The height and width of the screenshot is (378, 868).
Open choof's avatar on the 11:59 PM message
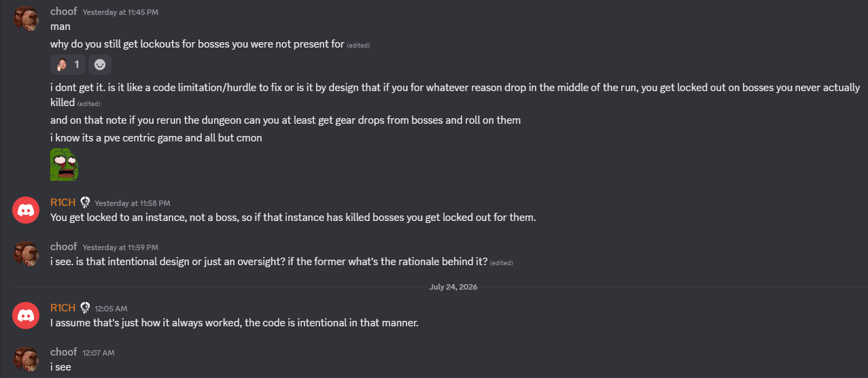pyautogui.click(x=26, y=254)
